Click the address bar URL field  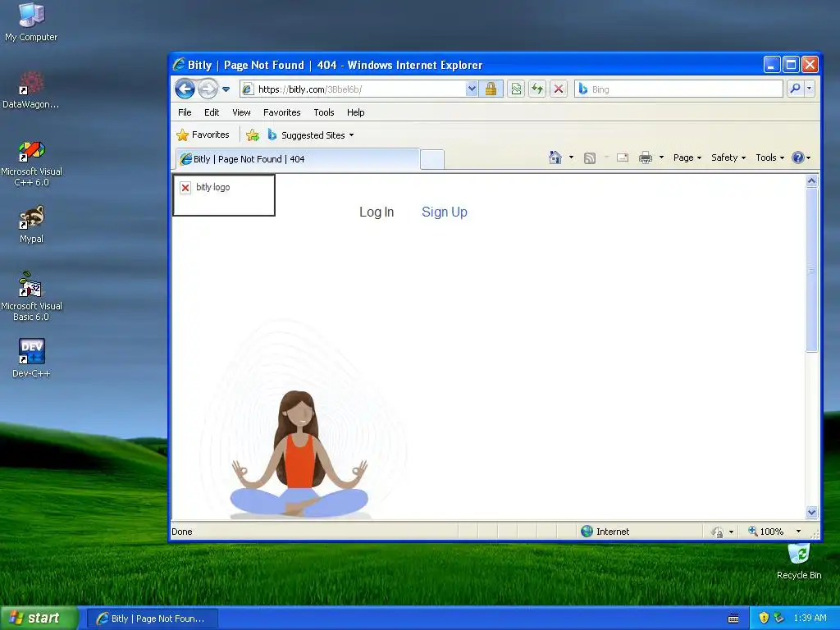(x=354, y=89)
